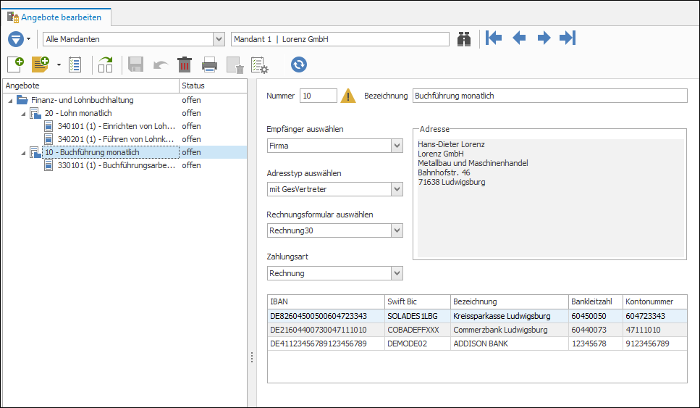Select IBAN DE41123456789123456789 cell
The height and width of the screenshot is (408, 700).
[x=325, y=344]
